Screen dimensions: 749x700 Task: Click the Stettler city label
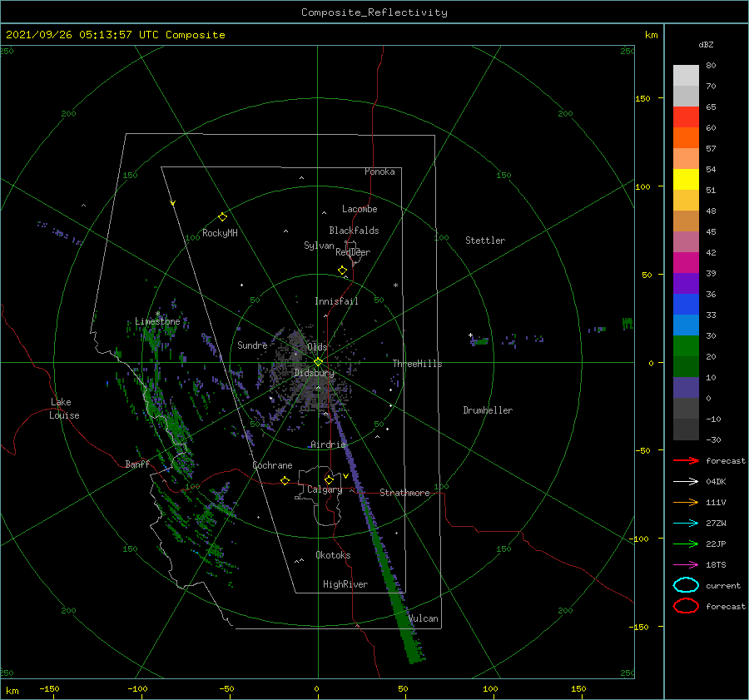(x=485, y=241)
